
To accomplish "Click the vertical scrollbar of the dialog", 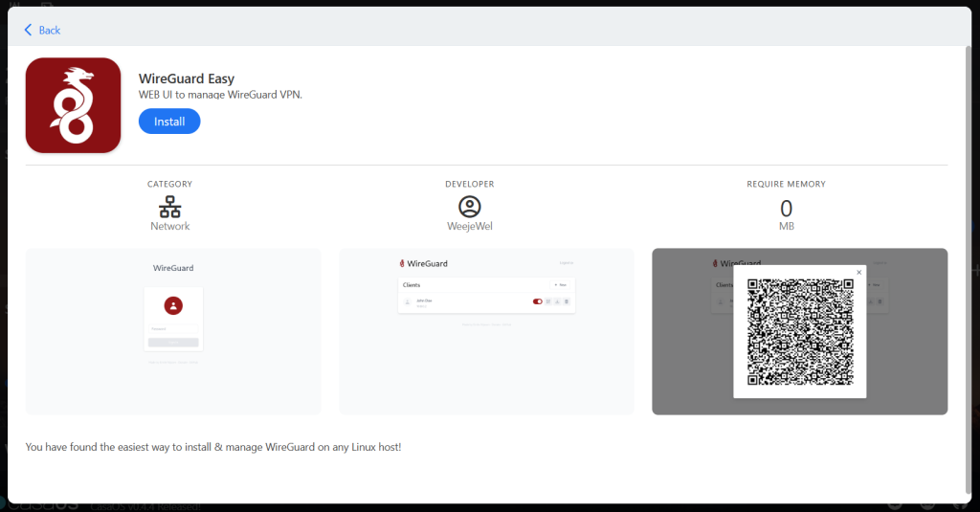I will 969,269.
